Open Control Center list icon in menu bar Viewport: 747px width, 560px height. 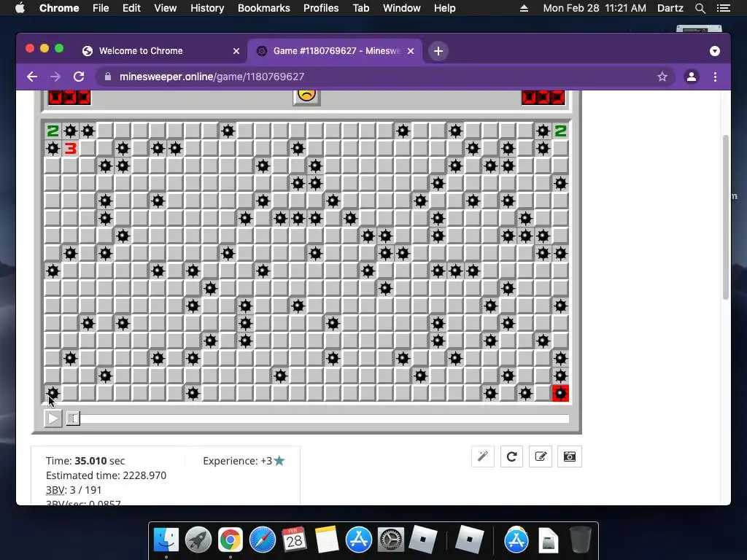pyautogui.click(x=724, y=8)
